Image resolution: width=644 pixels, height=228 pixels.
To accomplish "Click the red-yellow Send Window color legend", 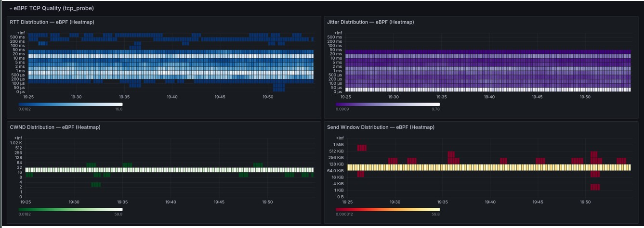I will pyautogui.click(x=388, y=209).
